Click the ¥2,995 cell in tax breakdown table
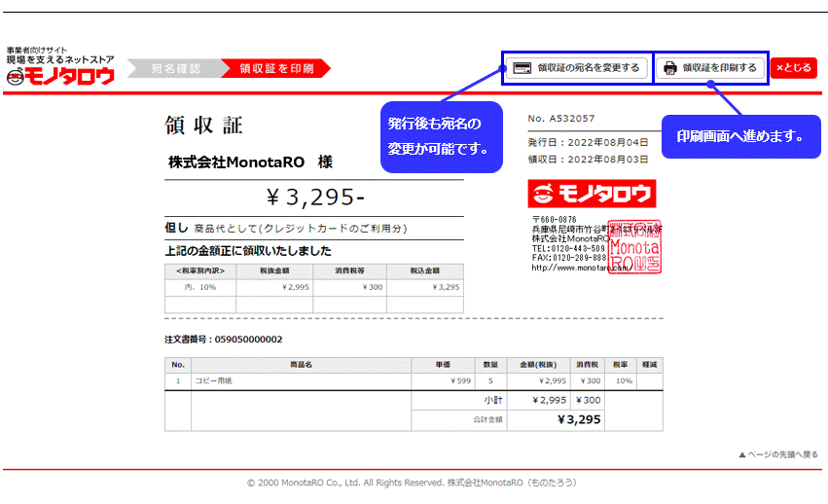 click(274, 287)
